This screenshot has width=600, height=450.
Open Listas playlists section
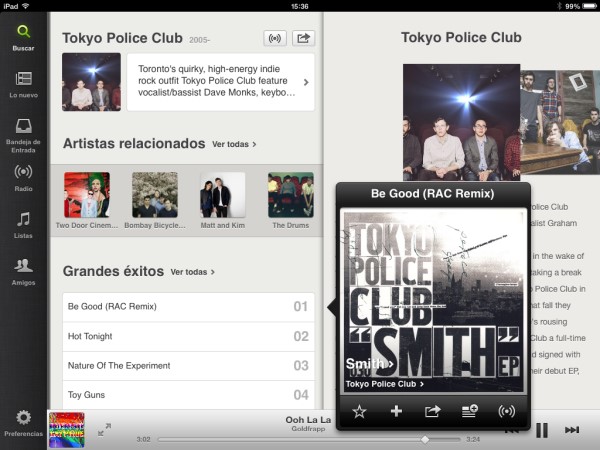click(x=23, y=225)
